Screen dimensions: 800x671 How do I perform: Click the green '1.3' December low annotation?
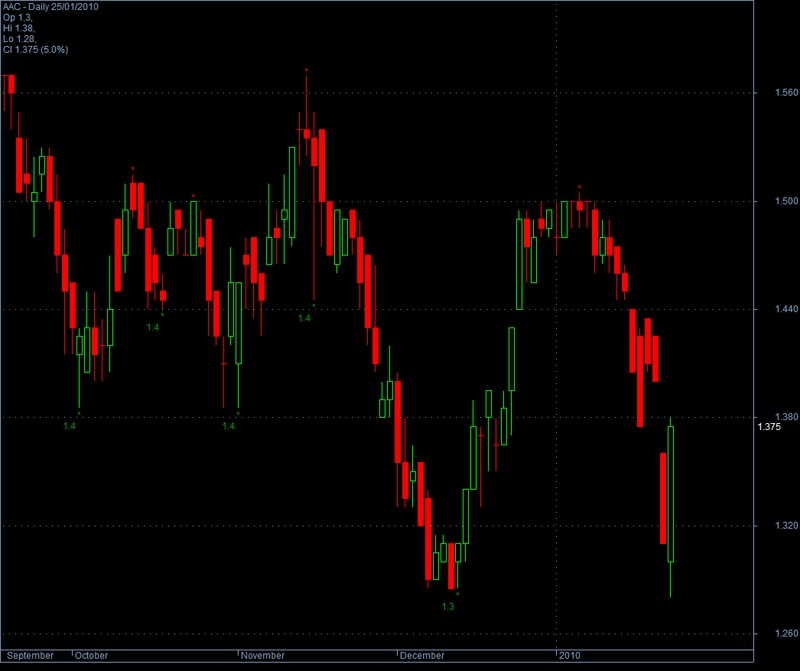448,606
